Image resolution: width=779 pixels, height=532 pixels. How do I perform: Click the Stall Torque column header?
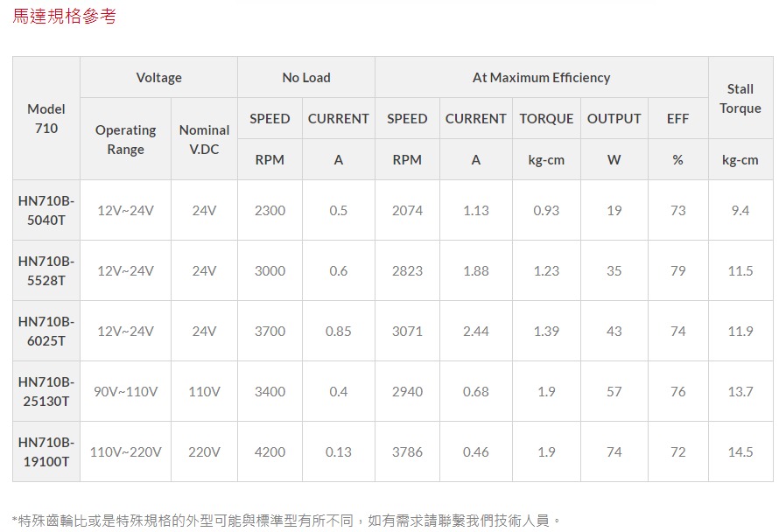coord(740,98)
